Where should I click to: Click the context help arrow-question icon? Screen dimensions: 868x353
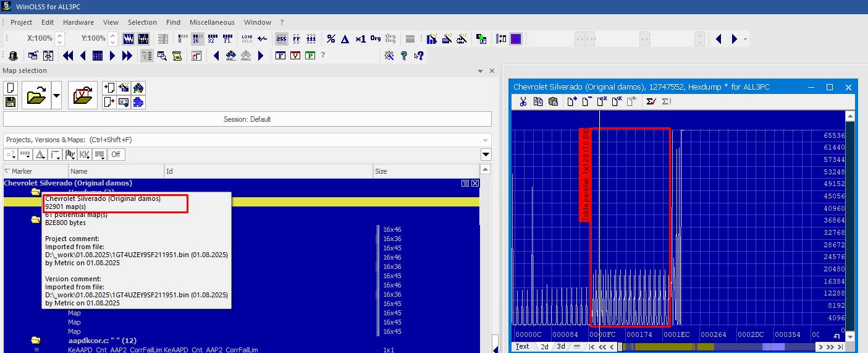[x=419, y=56]
